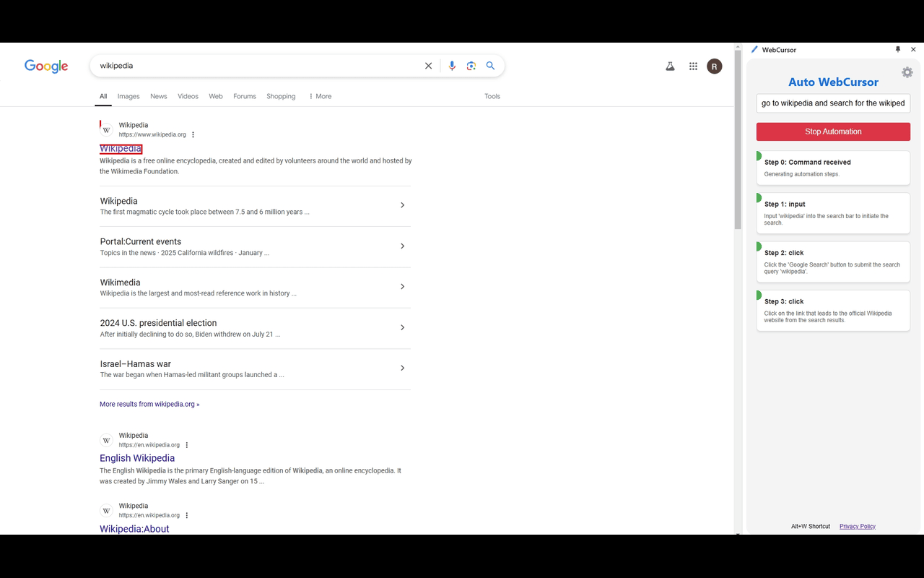Open options for the www.wikipedia.org result
Viewport: 924px width, 578px height.
193,135
